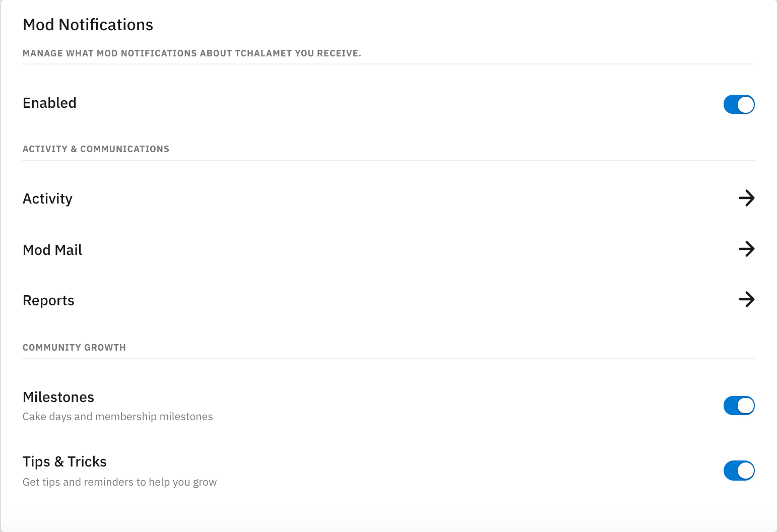The height and width of the screenshot is (532, 777).
Task: Click the Mod Mail arrow icon
Action: coord(746,249)
